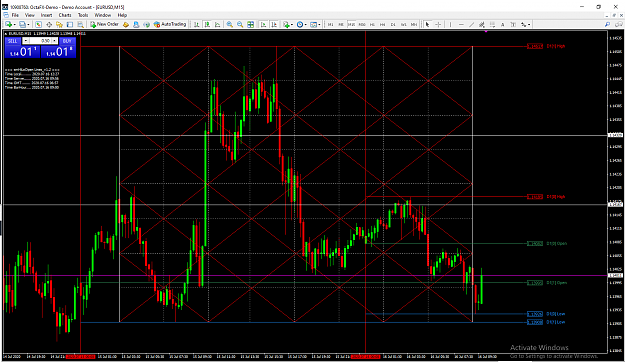Toggle Chart Shift option
The height and width of the screenshot is (362, 625).
274,25
